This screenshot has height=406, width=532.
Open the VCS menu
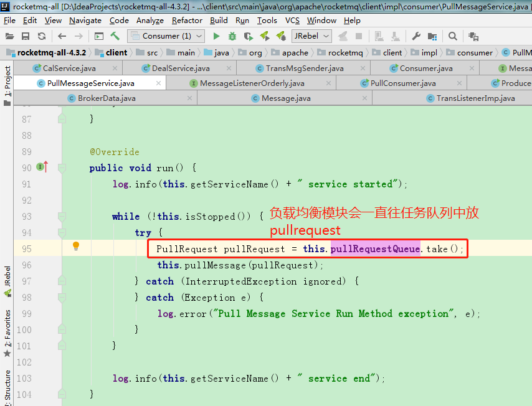coord(292,21)
